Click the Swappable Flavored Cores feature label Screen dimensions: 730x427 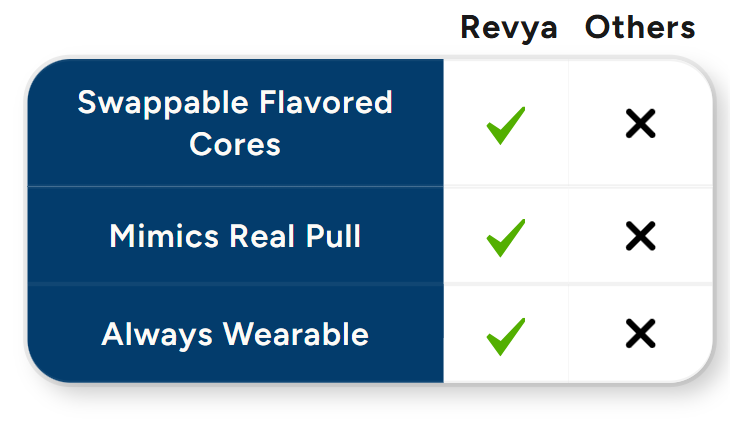tap(235, 123)
